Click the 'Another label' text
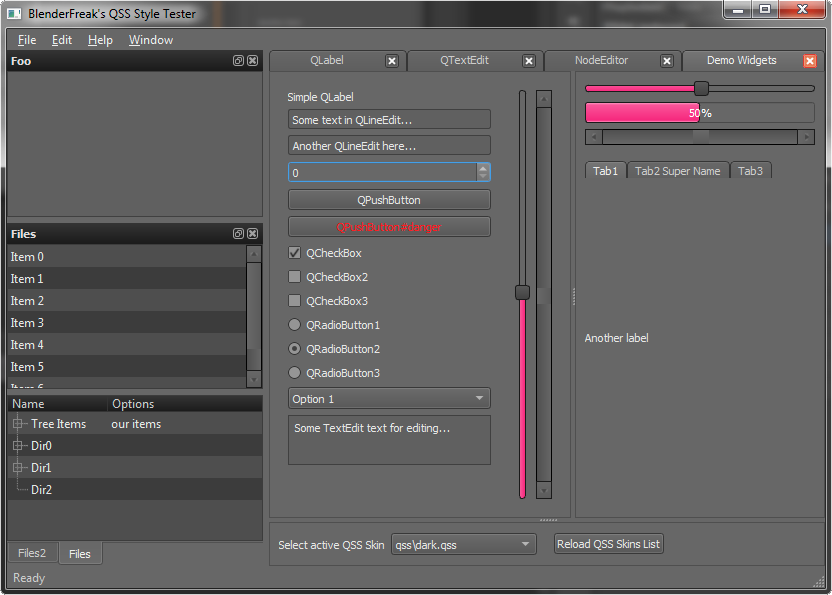The width and height of the screenshot is (832, 595). [617, 338]
